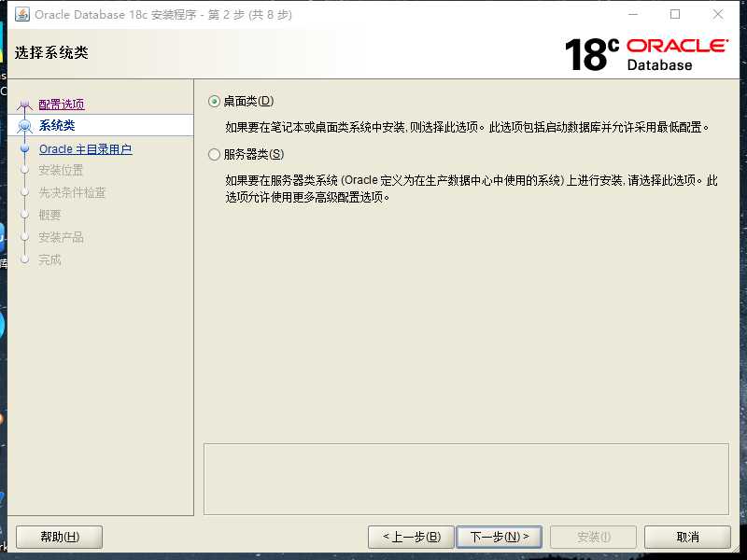Click the server class description paragraph
The image size is (747, 560).
472,189
